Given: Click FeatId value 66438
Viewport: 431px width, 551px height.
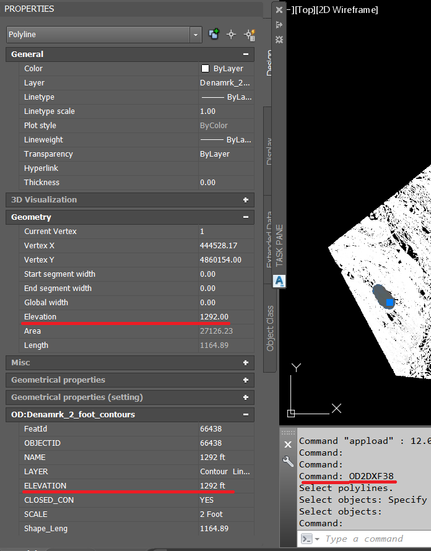Looking at the screenshot, I should click(226, 429).
